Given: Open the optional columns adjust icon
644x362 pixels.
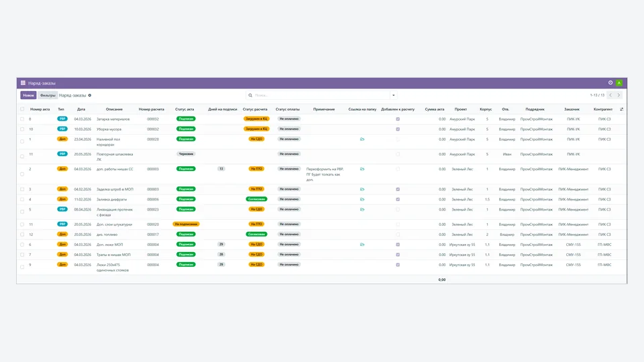Looking at the screenshot, I should click(621, 109).
